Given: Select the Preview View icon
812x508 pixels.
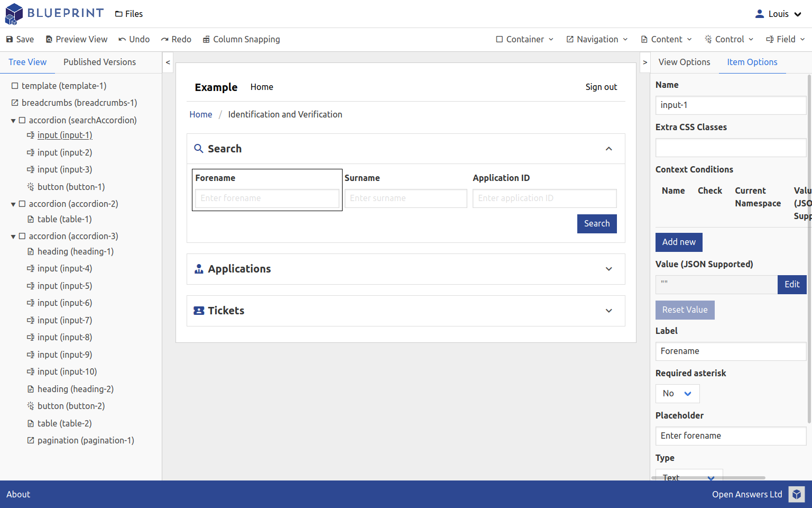Looking at the screenshot, I should coord(48,39).
